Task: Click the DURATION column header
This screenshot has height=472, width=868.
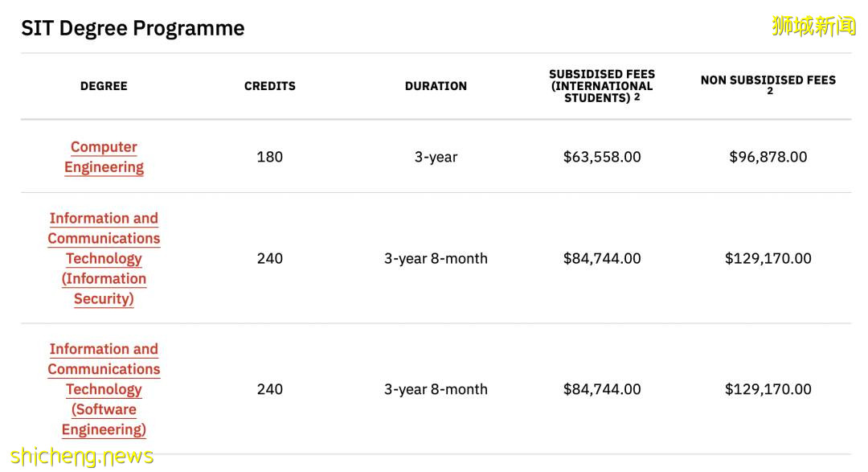Action: (x=436, y=86)
